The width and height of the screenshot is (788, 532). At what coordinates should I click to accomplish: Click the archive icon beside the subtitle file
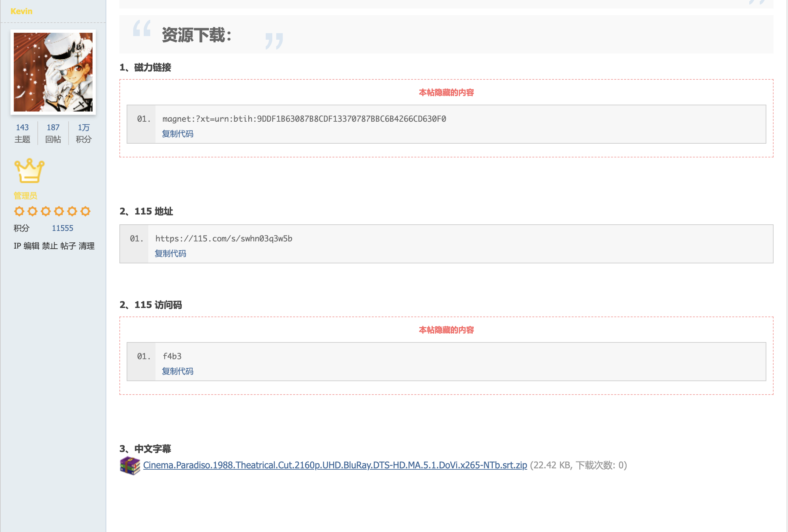[x=130, y=465]
